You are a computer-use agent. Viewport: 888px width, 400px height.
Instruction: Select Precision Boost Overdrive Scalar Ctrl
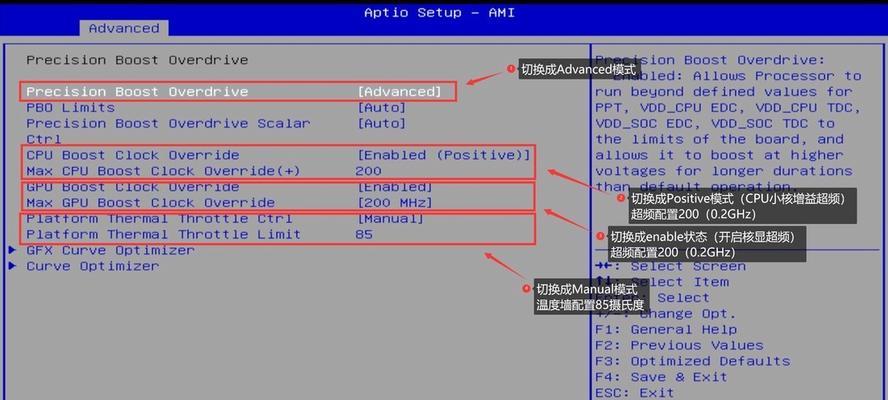click(168, 131)
